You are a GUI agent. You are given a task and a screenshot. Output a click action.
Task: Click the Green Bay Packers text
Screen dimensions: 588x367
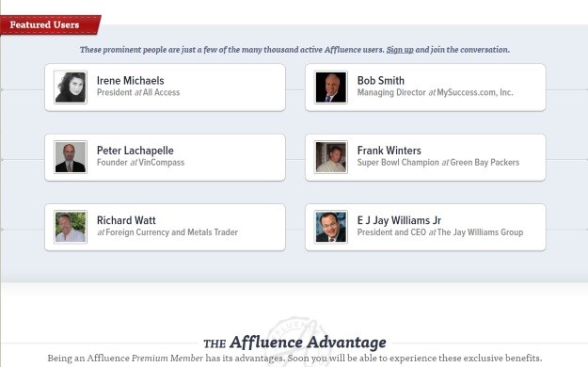click(485, 163)
